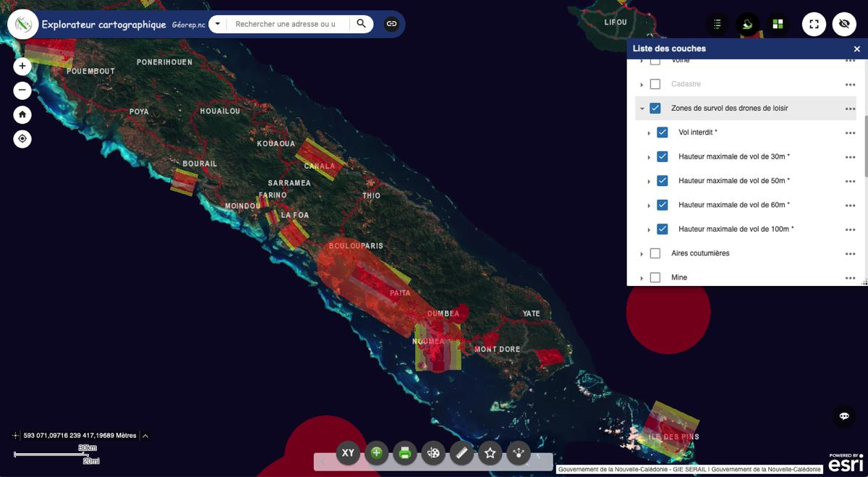Uncheck Hauteur maximale de vol de 60m
Image resolution: width=868 pixels, height=477 pixels.
tap(663, 205)
